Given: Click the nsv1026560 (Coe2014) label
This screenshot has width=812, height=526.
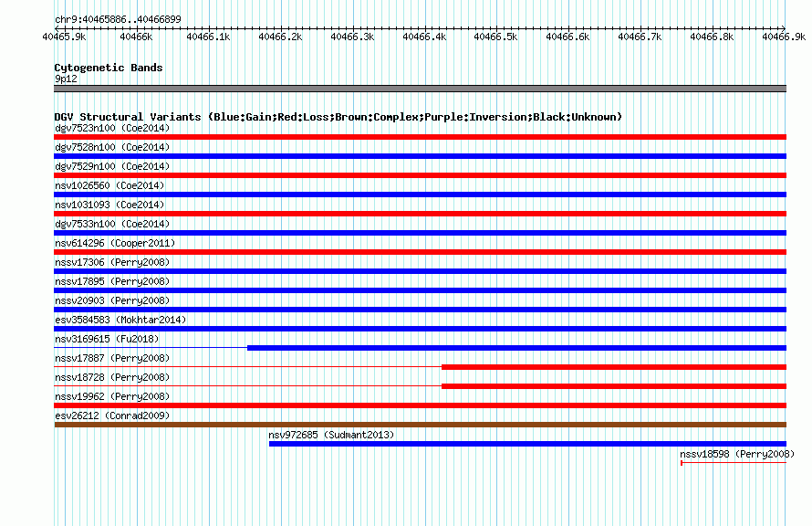Looking at the screenshot, I should coord(109,185).
